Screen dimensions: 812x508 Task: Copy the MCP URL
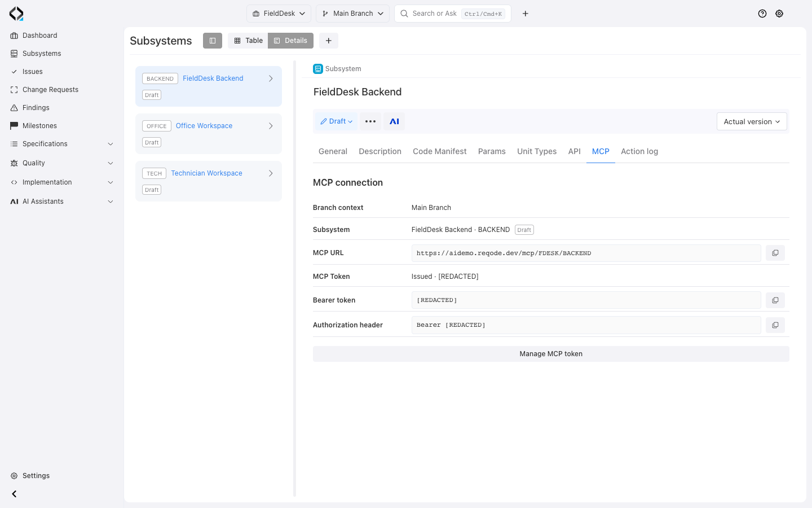click(x=775, y=253)
